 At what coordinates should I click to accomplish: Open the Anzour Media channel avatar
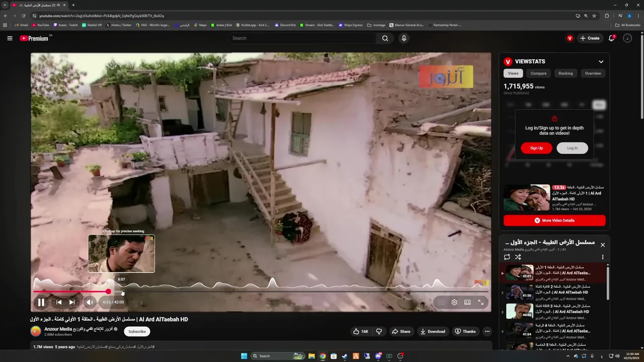tap(36, 331)
